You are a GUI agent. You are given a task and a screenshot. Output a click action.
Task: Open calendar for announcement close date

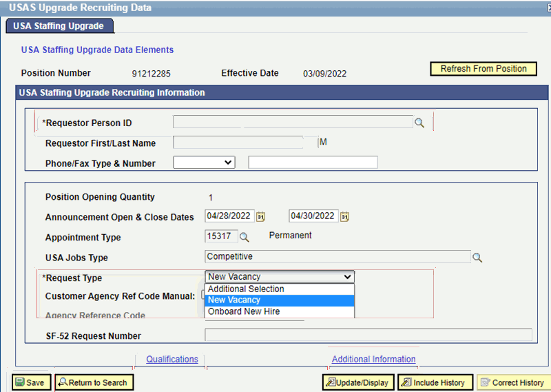click(x=345, y=216)
